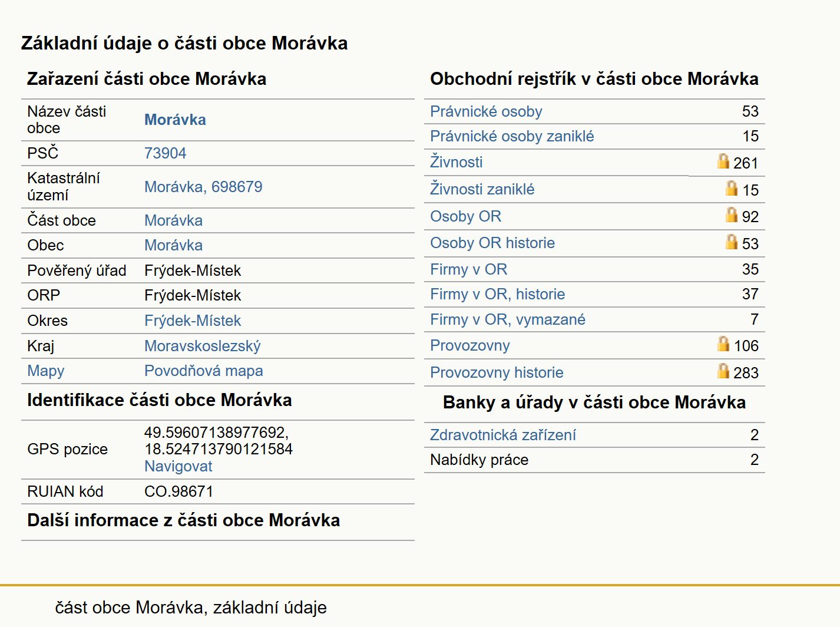Image resolution: width=840 pixels, height=627 pixels.
Task: Open the bold Morávka name link
Action: pos(175,120)
